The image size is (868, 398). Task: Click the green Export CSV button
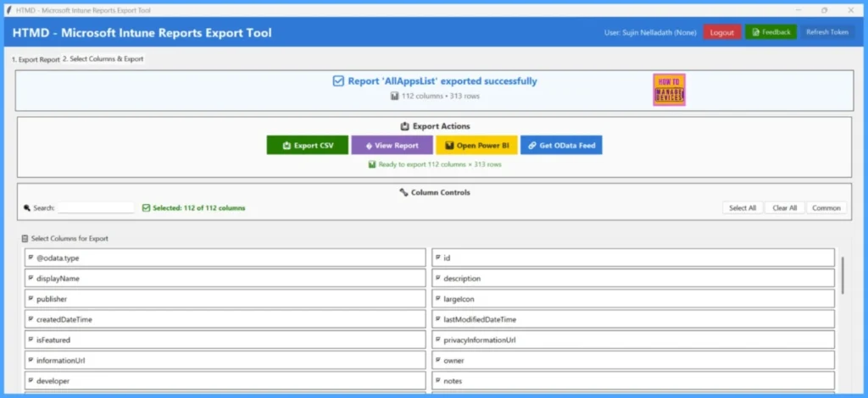(308, 146)
